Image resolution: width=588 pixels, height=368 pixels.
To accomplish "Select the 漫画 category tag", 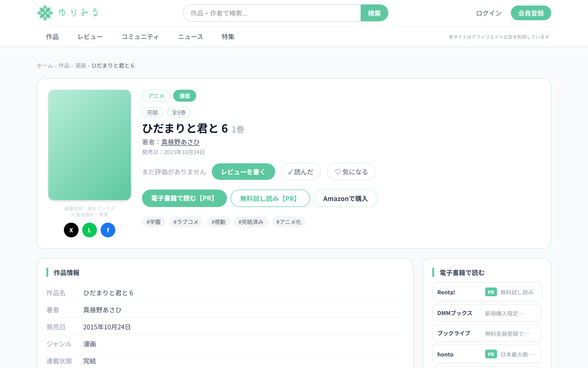I will coord(185,96).
